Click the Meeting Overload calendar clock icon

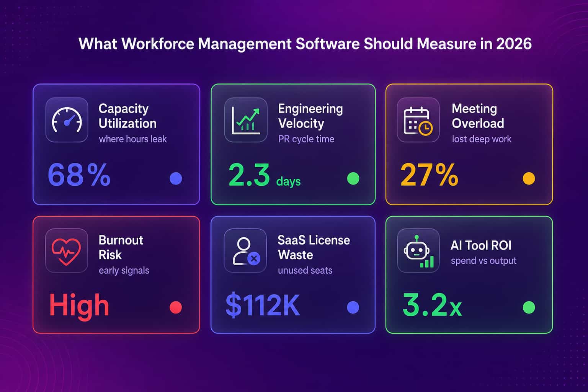[418, 120]
